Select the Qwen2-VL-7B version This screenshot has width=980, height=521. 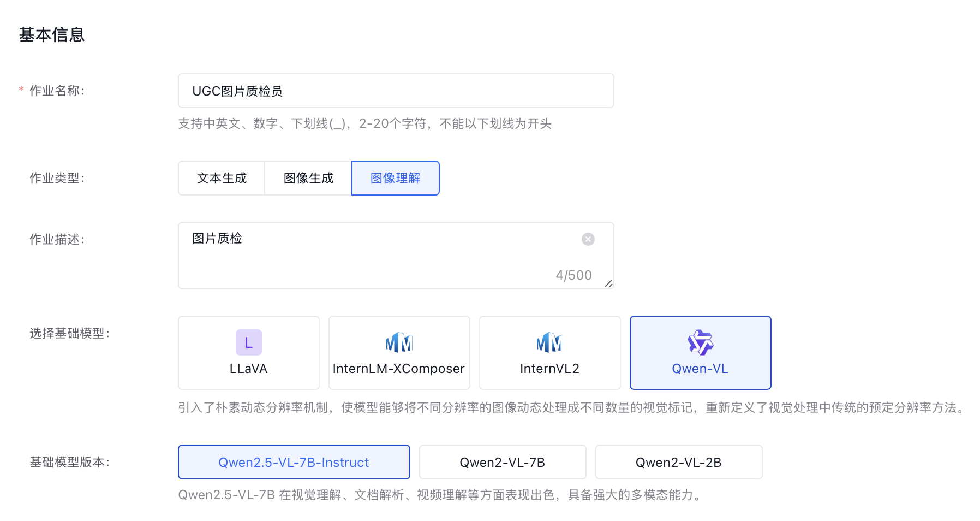tap(503, 462)
